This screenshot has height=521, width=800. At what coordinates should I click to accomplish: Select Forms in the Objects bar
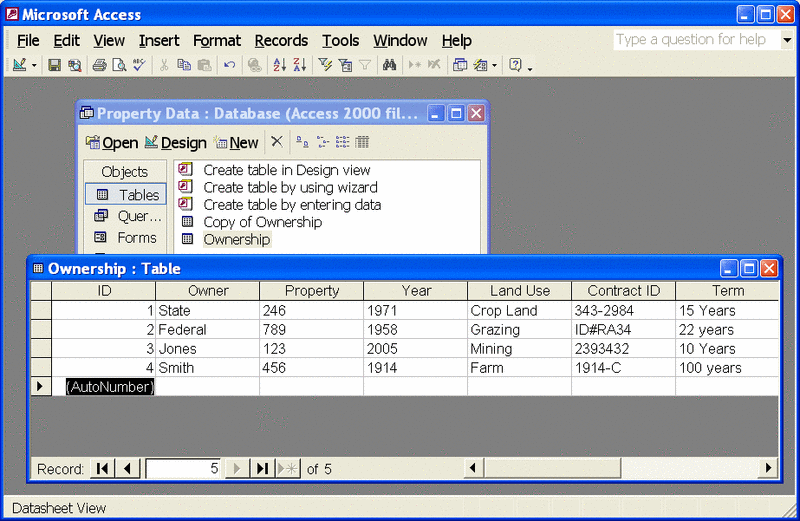point(126,238)
